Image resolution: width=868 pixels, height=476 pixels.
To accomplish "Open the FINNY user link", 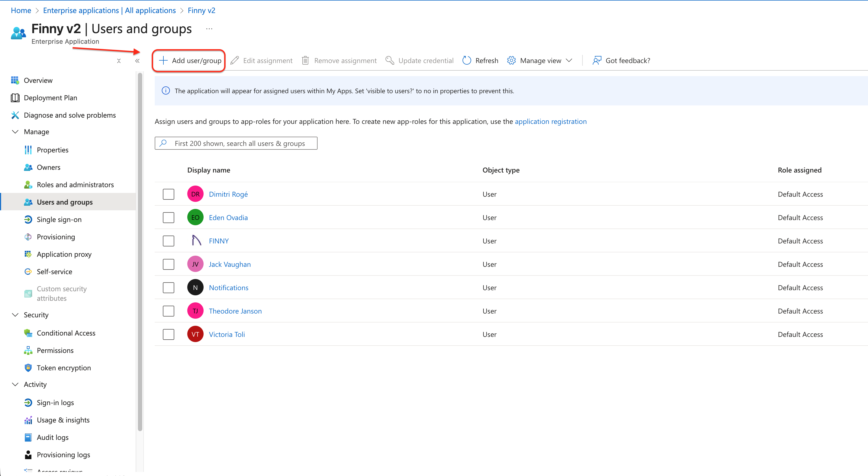I will pyautogui.click(x=219, y=241).
